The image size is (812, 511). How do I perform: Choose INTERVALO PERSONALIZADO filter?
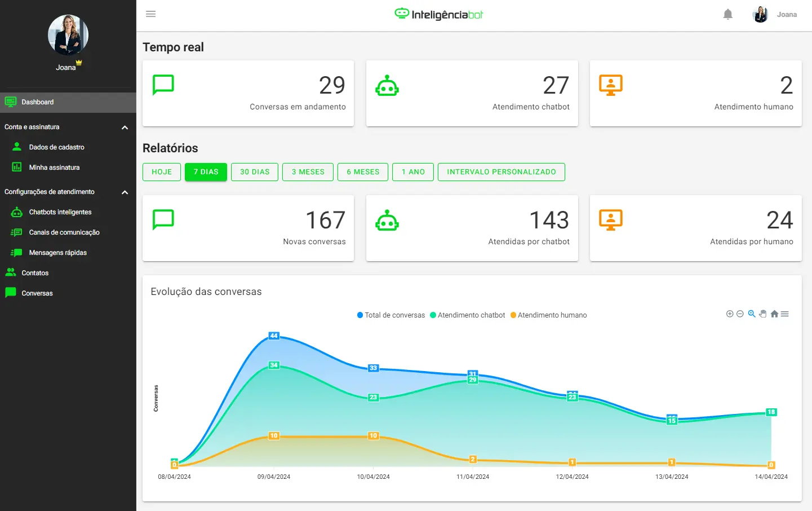pyautogui.click(x=502, y=172)
